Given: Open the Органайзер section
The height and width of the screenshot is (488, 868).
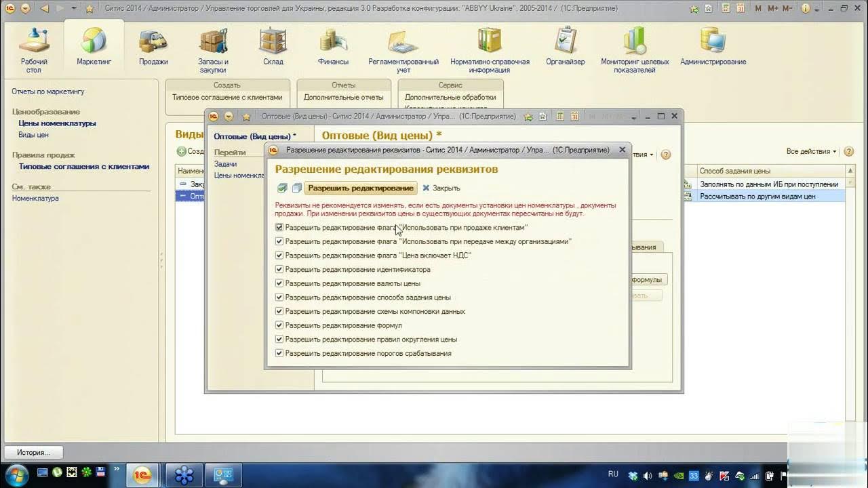Looking at the screenshot, I should 566,47.
